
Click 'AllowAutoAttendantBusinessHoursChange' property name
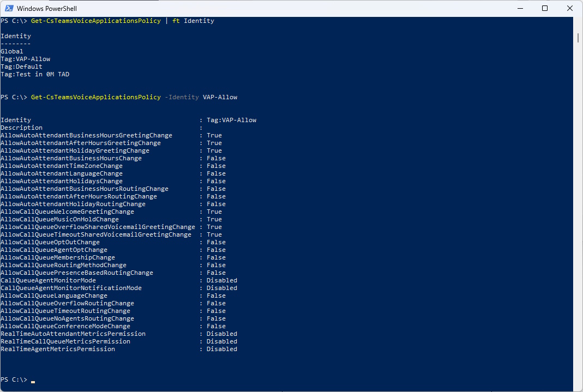pyautogui.click(x=71, y=158)
